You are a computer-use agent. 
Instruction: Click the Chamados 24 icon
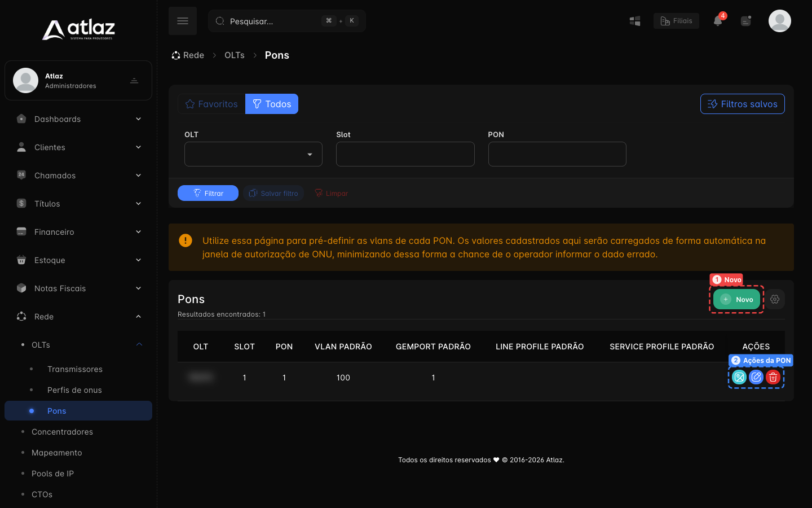[x=21, y=175]
